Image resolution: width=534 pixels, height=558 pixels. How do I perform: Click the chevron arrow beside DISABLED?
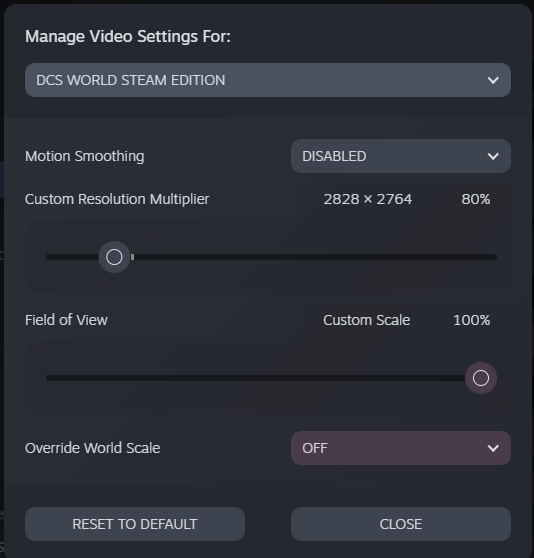493,156
